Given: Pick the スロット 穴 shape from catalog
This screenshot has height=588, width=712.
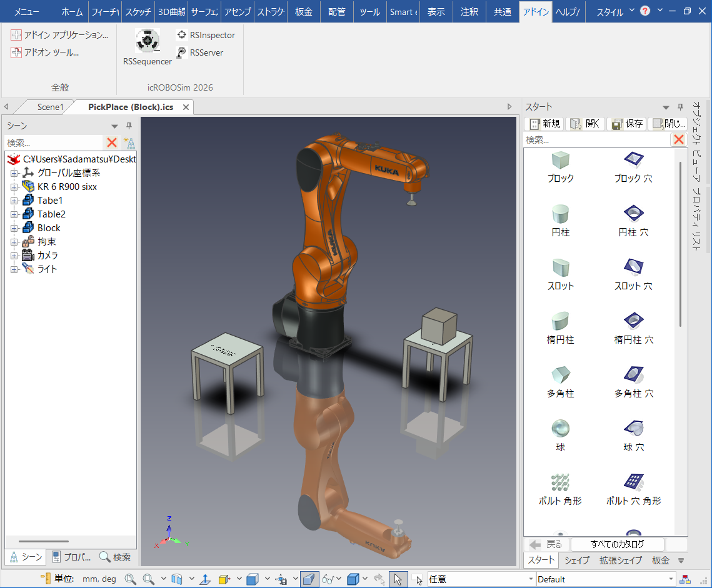Looking at the screenshot, I should [x=633, y=275].
